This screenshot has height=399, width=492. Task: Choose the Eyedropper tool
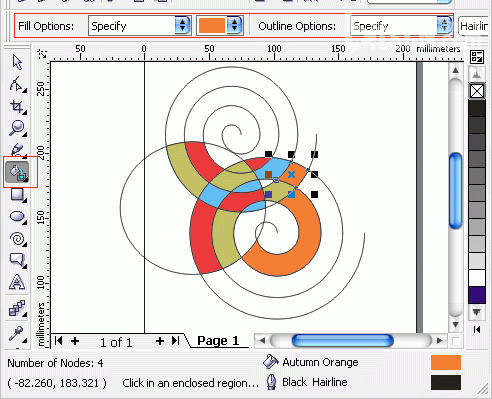(17, 333)
